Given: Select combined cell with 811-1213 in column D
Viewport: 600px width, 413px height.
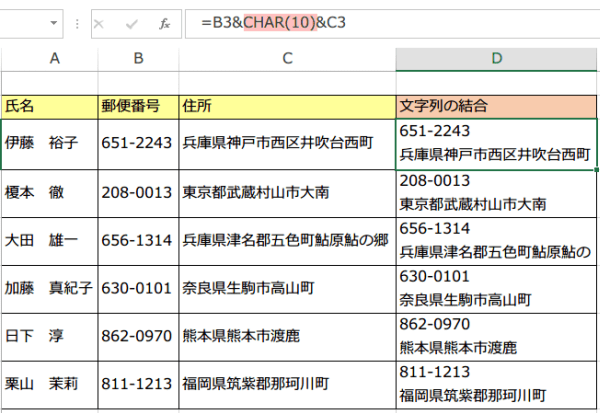Looking at the screenshot, I should coord(496,385).
